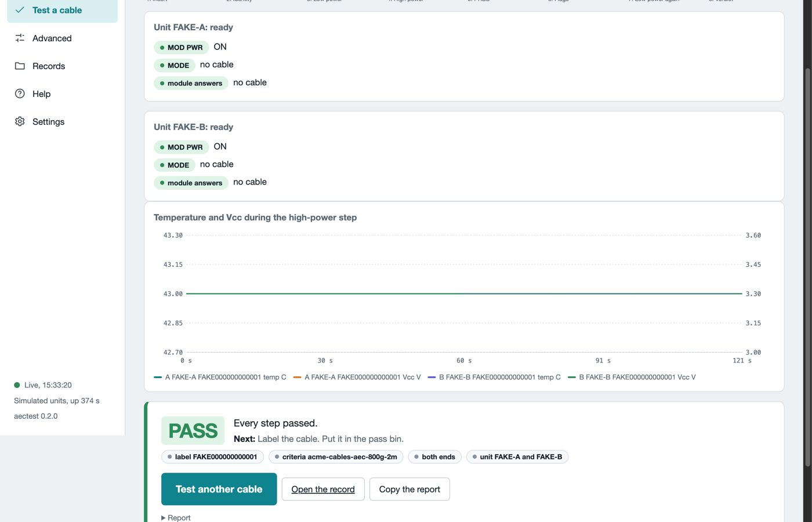Click the page vertical scrollbar
The image size is (812, 522).
[x=807, y=267]
